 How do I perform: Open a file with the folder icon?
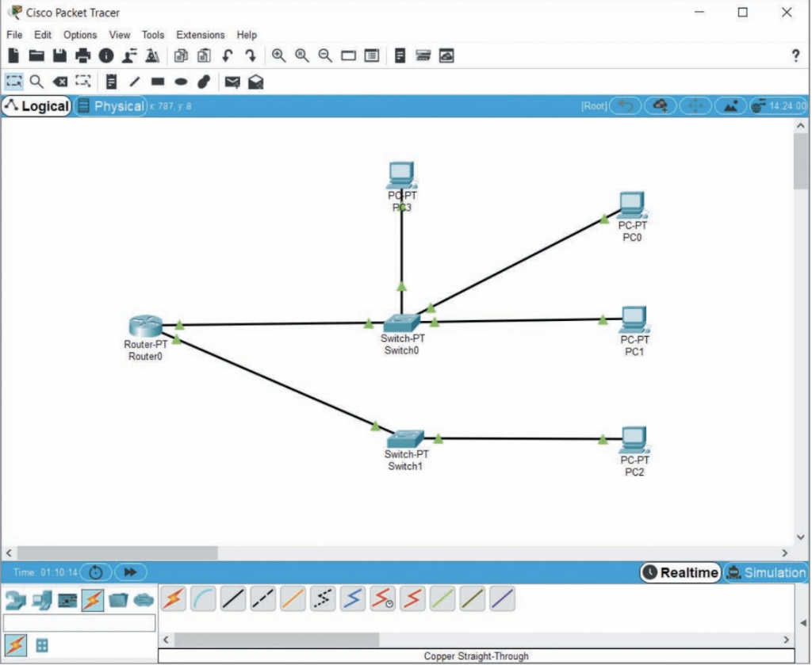coord(36,55)
